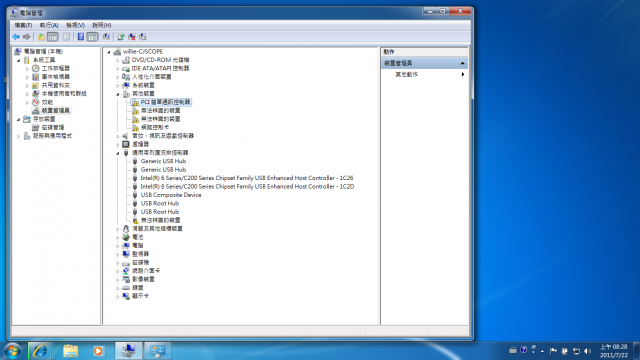The image size is (640, 360).
Task: Click the 事件檢視器 icon
Action: (36, 77)
